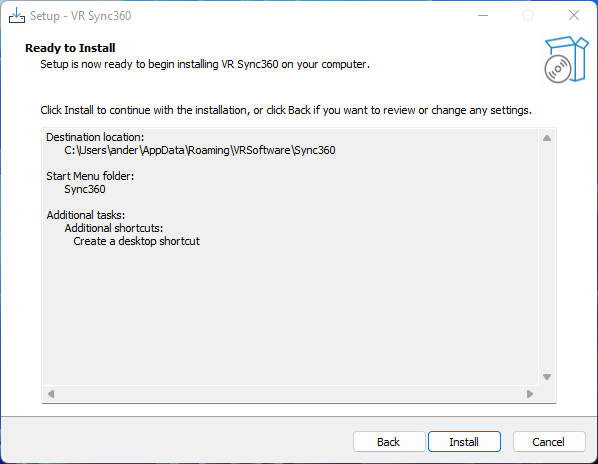
Task: Click the 'Create a desktop shortcut' line
Action: pyautogui.click(x=137, y=241)
